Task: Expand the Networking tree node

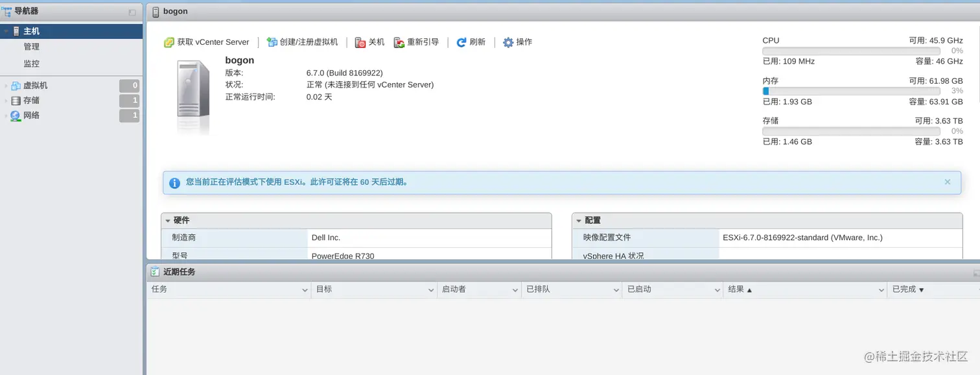Action: click(6, 115)
